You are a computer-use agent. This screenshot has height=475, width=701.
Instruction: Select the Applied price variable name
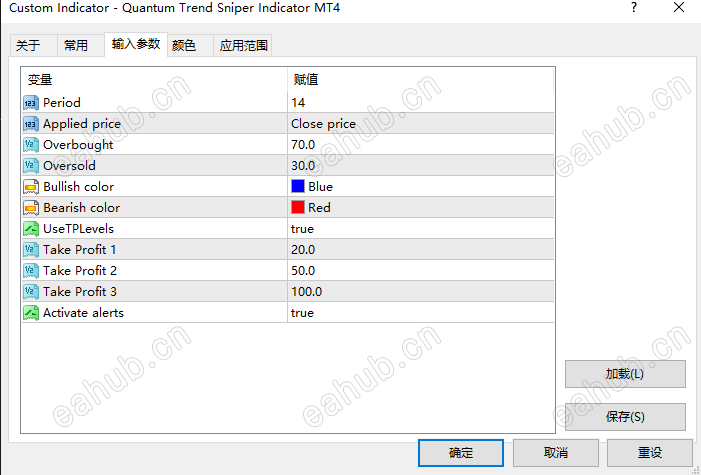pyautogui.click(x=82, y=124)
